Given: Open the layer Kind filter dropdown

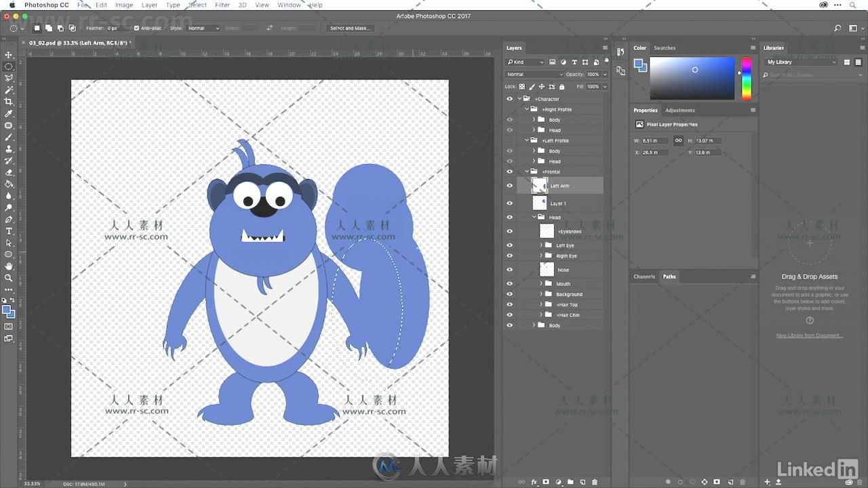Looking at the screenshot, I should [525, 62].
